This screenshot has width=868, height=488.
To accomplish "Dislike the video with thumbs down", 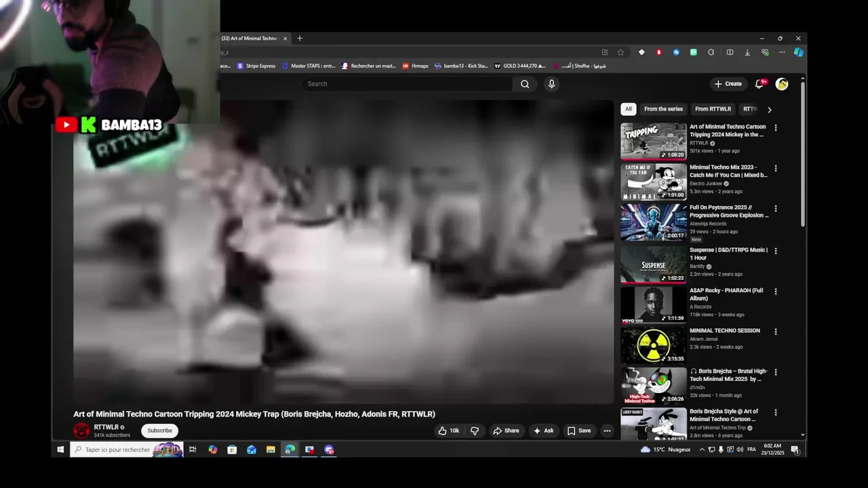I will point(475,430).
